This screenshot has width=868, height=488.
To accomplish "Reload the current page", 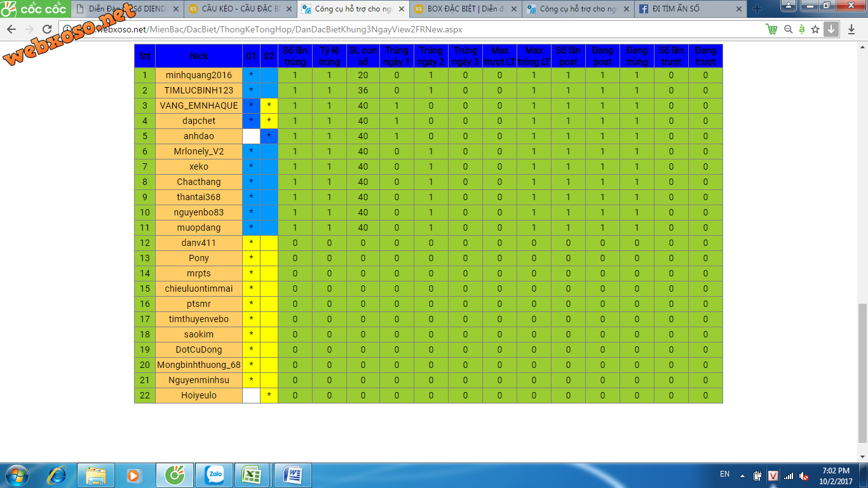I will click(47, 30).
